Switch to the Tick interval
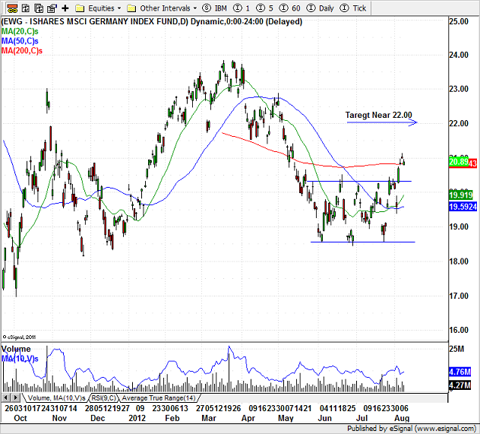This screenshot has width=480, height=434. coord(353,8)
